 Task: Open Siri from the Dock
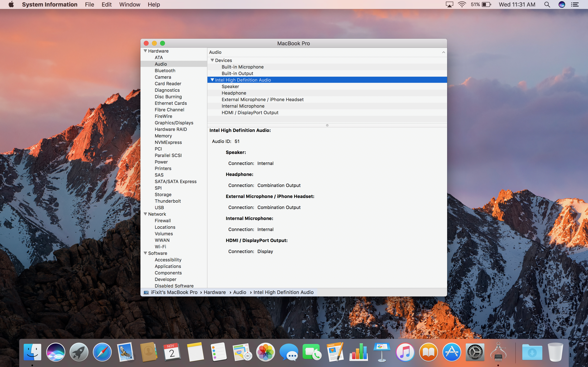point(56,352)
